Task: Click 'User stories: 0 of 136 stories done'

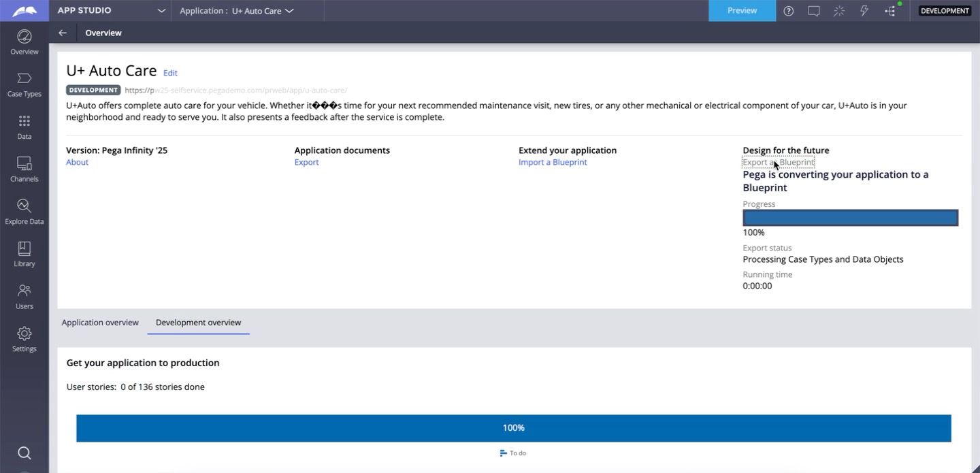Action: point(135,387)
